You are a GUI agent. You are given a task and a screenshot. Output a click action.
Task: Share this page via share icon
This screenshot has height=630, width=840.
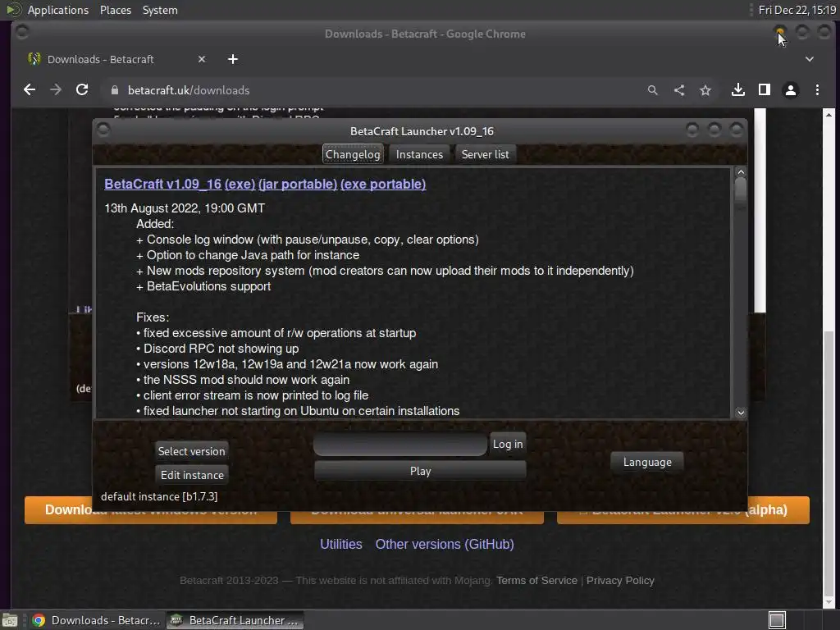point(678,90)
